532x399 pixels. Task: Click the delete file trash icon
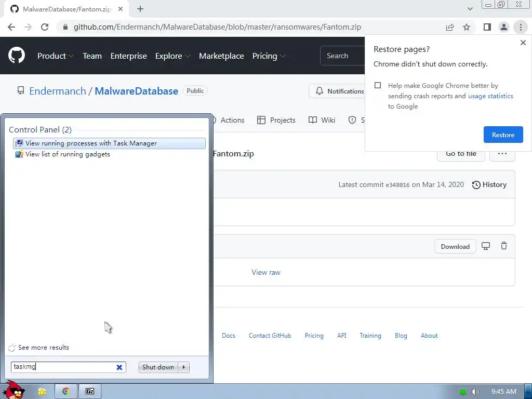pos(504,246)
